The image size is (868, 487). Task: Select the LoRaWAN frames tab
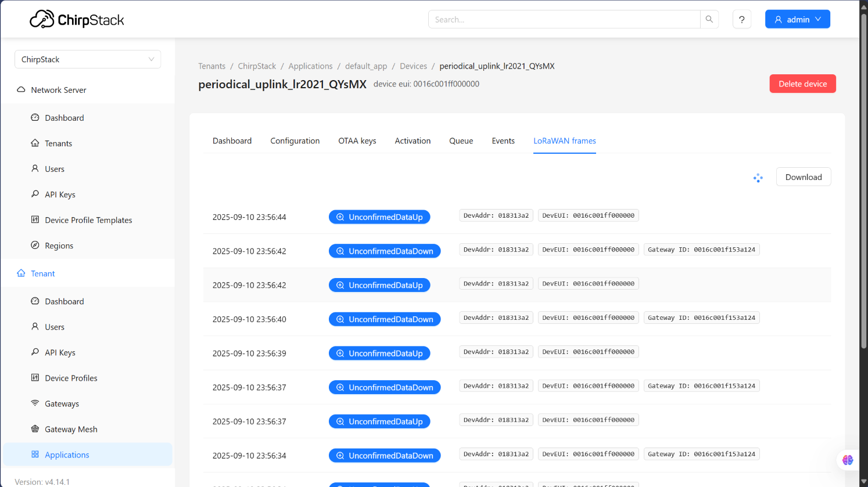click(565, 140)
